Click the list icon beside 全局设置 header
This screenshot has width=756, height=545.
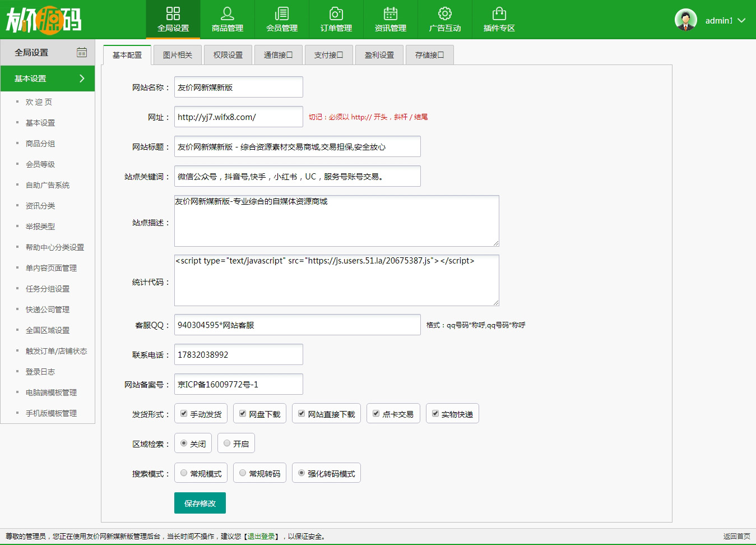82,52
